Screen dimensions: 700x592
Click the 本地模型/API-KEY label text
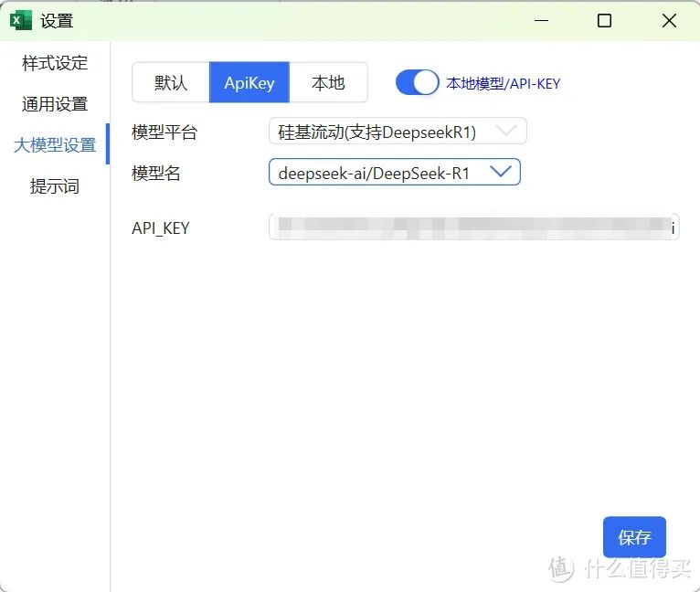(x=504, y=83)
